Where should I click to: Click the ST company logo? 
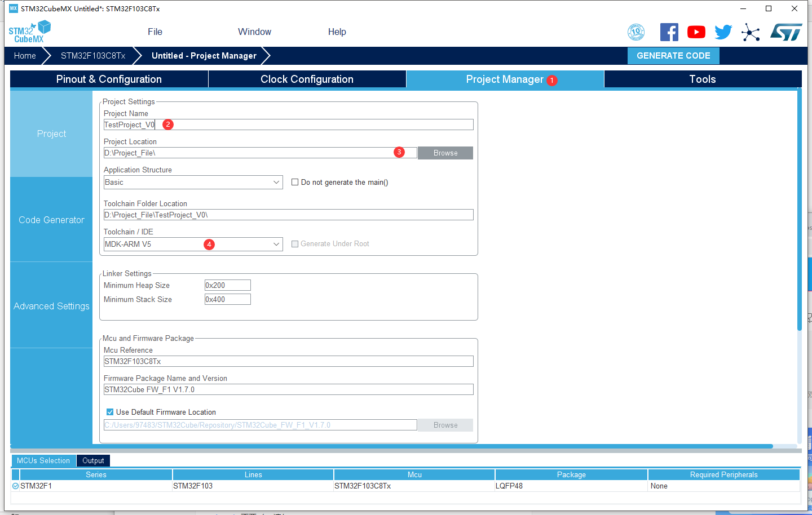786,32
